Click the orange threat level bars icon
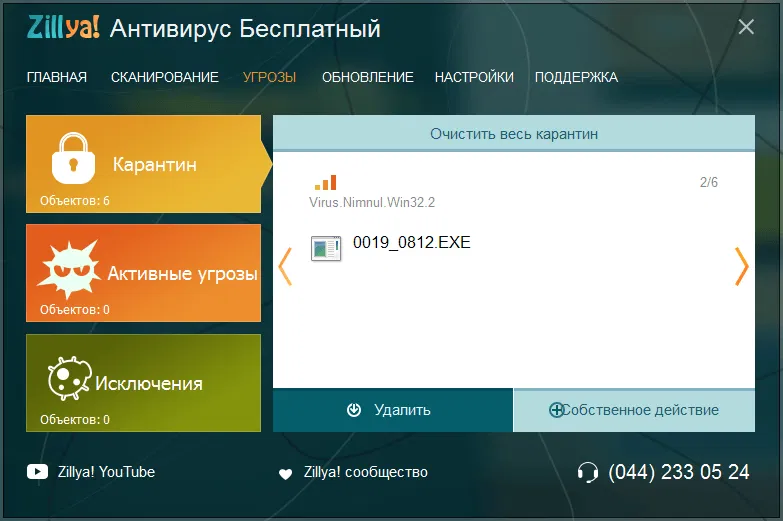This screenshot has width=783, height=521. coord(326,182)
